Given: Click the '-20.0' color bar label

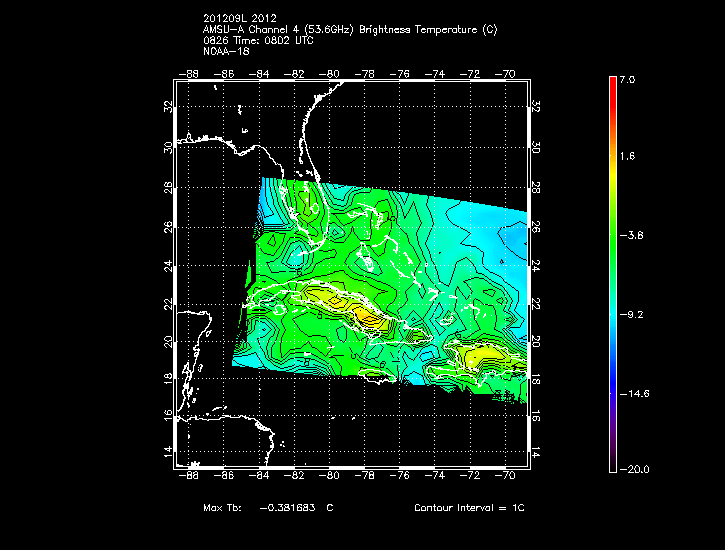Looking at the screenshot, I should tap(634, 470).
